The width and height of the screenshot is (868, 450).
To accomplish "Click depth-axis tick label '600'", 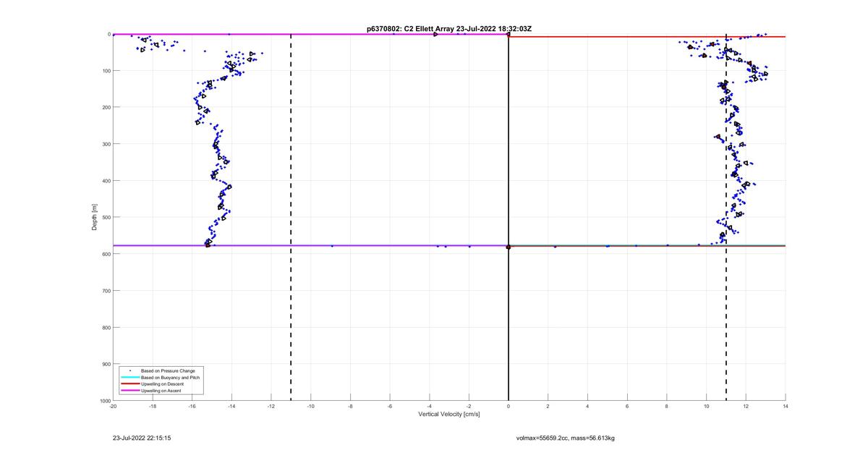I will pos(106,254).
